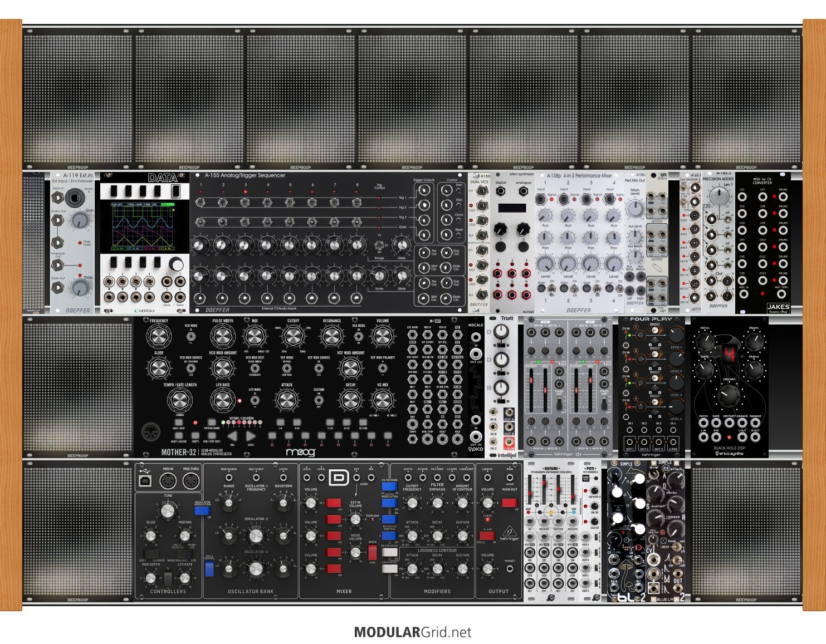Viewport: 826px width, 644px height.
Task: Click knob A on the Triatt module
Action: click(501, 332)
